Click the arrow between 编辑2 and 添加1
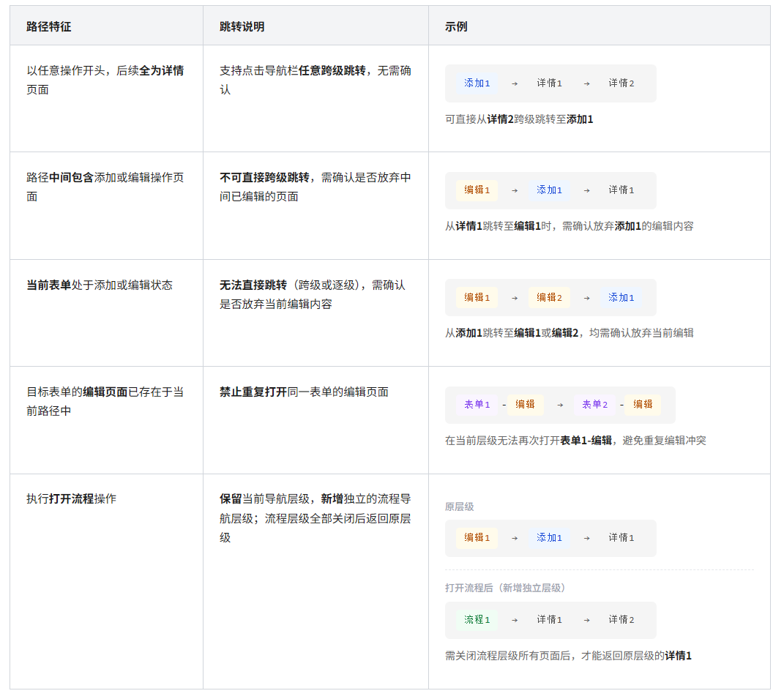 coord(586,298)
